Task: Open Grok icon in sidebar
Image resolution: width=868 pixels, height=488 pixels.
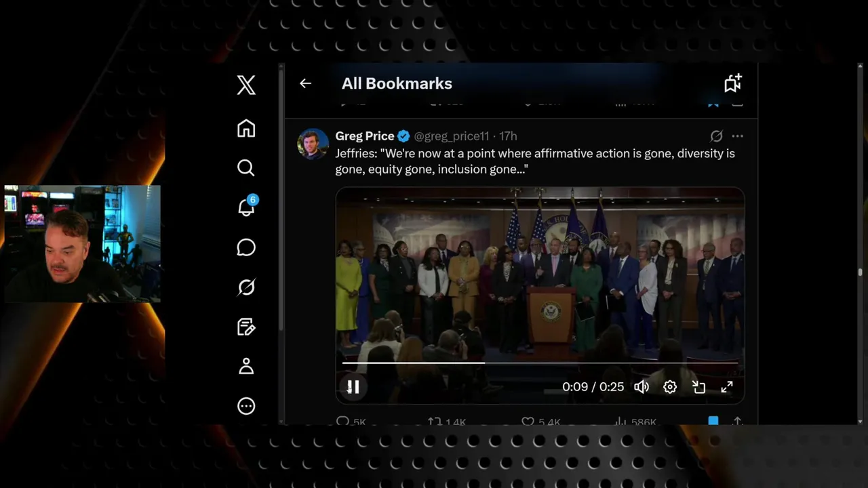Action: pos(246,287)
